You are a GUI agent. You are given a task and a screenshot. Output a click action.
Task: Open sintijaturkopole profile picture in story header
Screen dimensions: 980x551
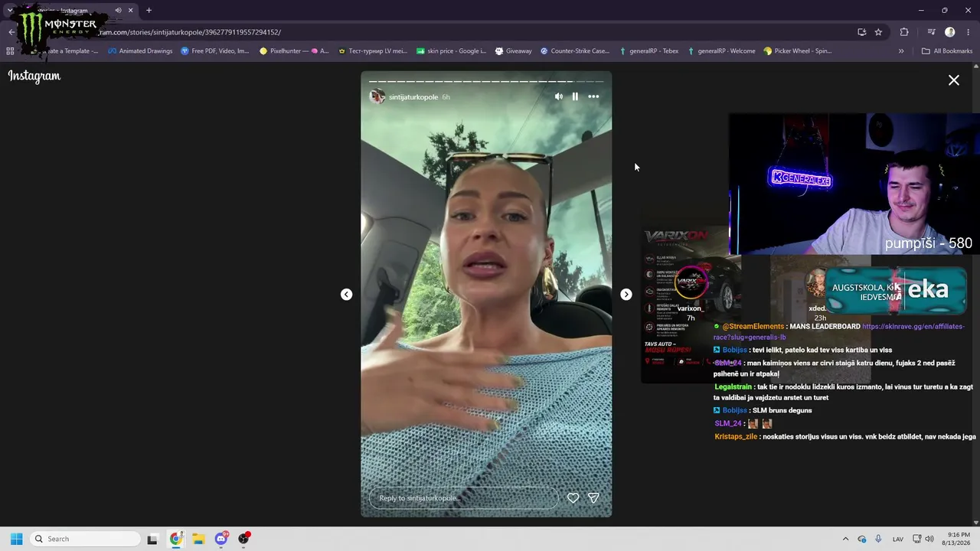tap(377, 96)
